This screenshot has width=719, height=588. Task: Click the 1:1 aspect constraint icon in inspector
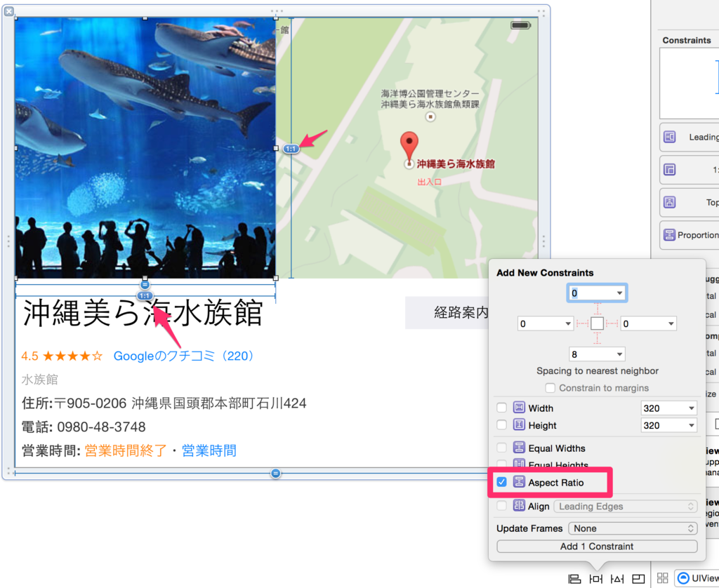(x=669, y=170)
